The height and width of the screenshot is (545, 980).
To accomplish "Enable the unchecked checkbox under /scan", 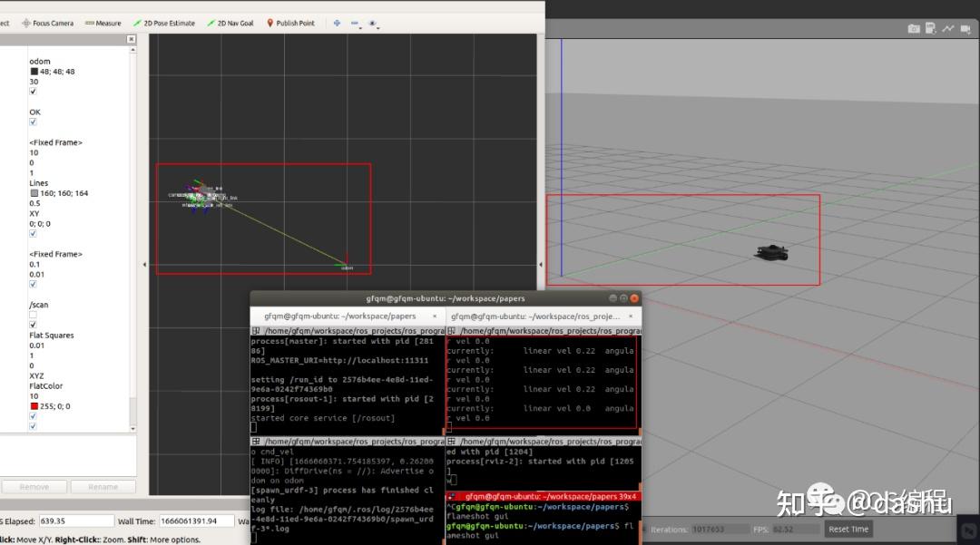I will pos(34,315).
